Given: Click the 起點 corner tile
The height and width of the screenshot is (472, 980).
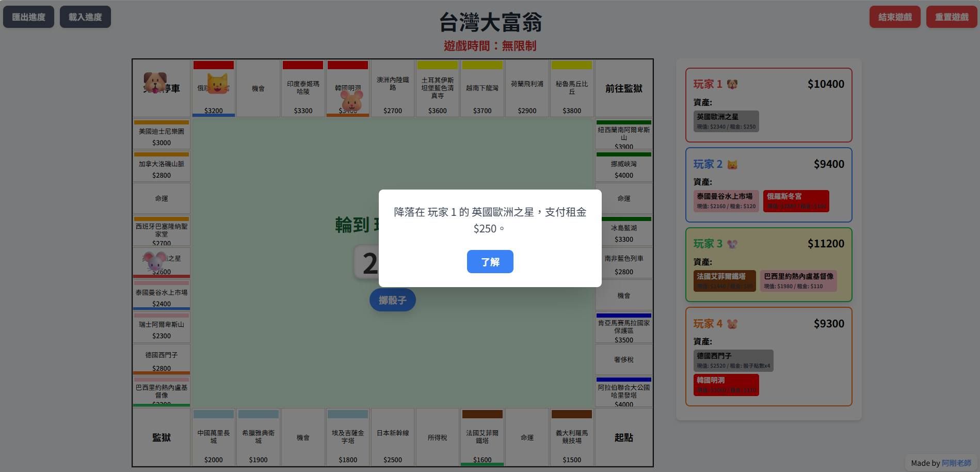Looking at the screenshot, I should pos(623,437).
